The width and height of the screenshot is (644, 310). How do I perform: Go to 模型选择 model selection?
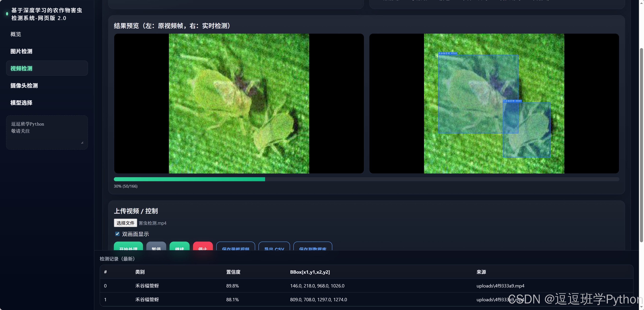pos(21,103)
